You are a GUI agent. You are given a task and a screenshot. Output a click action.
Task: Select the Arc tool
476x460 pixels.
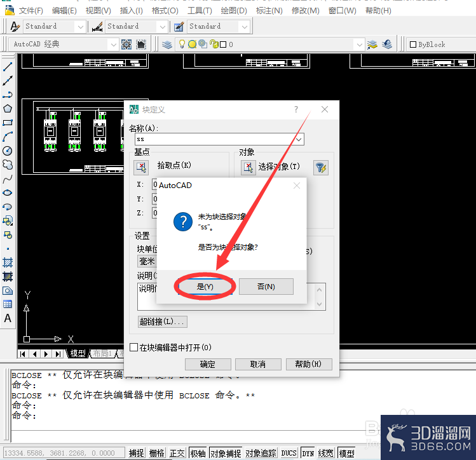[x=7, y=137]
